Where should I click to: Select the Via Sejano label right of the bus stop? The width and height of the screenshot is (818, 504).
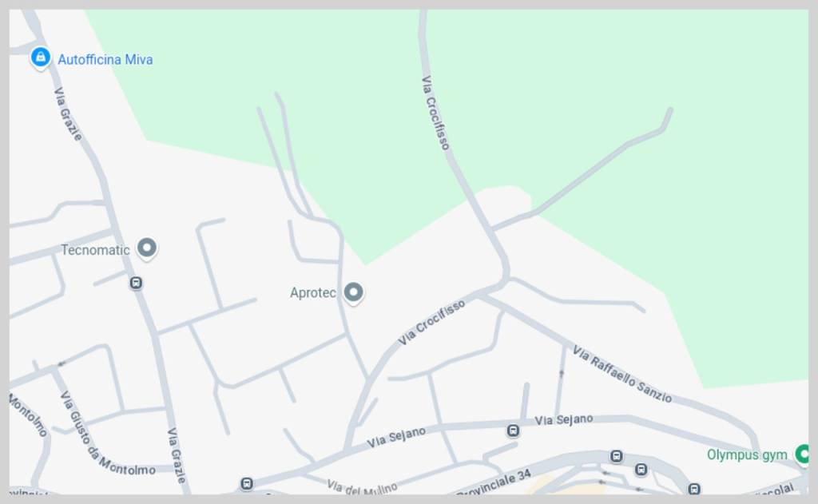point(564,420)
